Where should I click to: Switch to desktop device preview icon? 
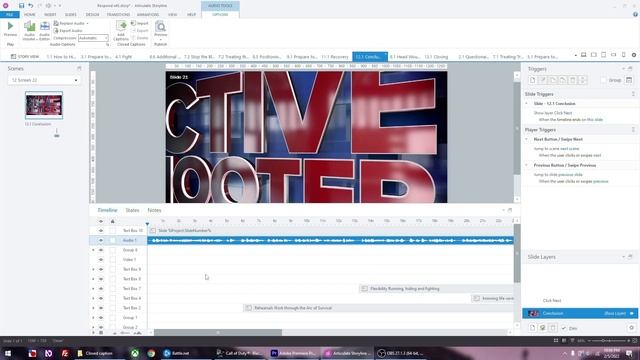pyautogui.click(x=584, y=55)
